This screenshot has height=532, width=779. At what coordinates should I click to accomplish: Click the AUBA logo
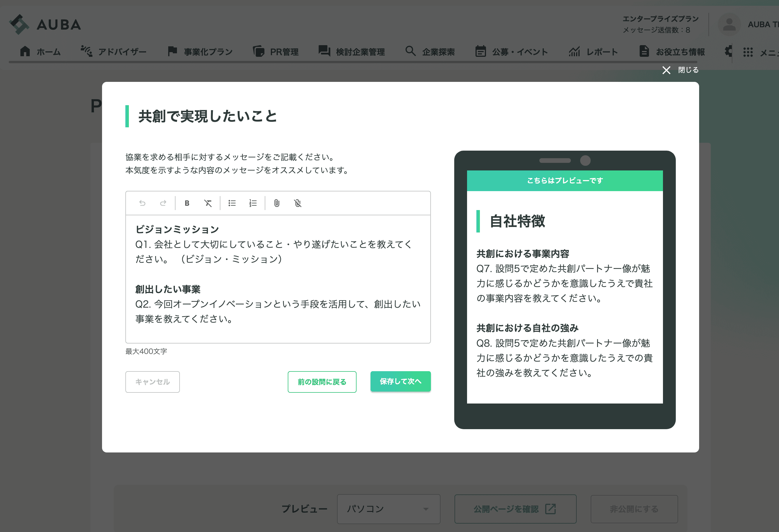(45, 24)
